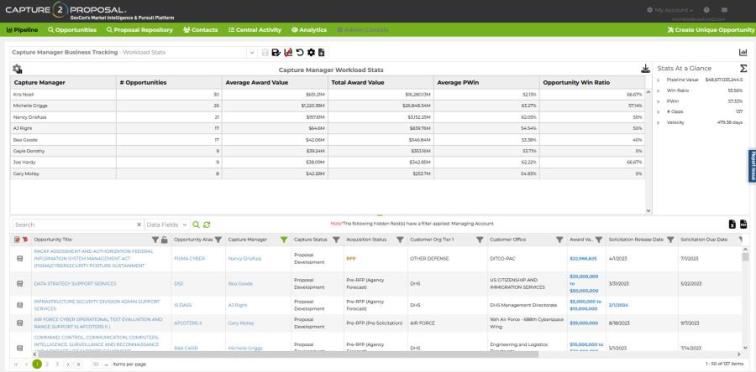Open the Proposal Repository menu

tap(139, 30)
